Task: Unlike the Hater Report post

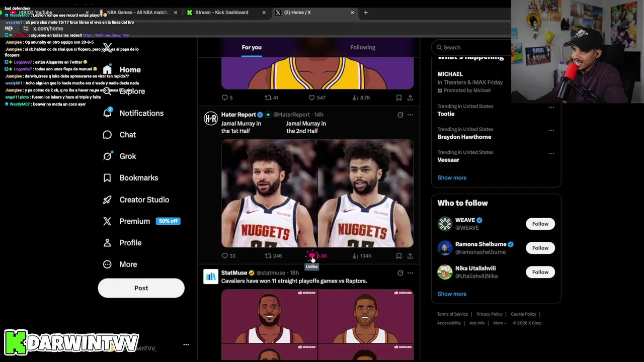Action: click(312, 256)
